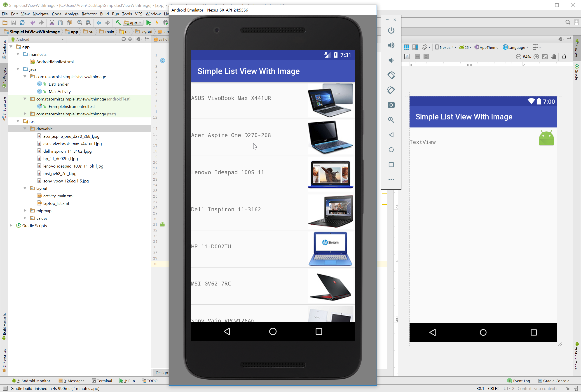Click the emulator power button
The image size is (581, 392).
(x=391, y=30)
